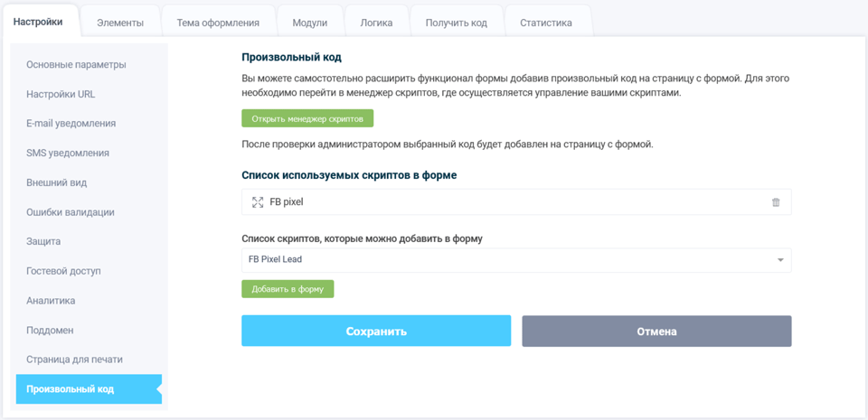Go to E-mail уведомления settings
This screenshot has width=868, height=420.
click(71, 124)
